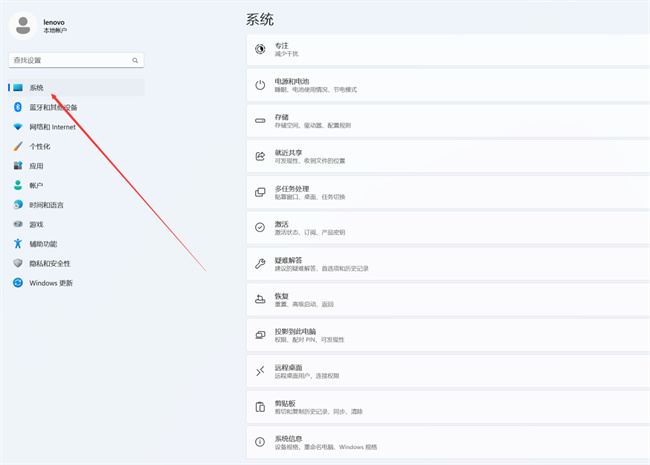Open the 就近共享 settings title
650x465 pixels.
pyautogui.click(x=289, y=153)
